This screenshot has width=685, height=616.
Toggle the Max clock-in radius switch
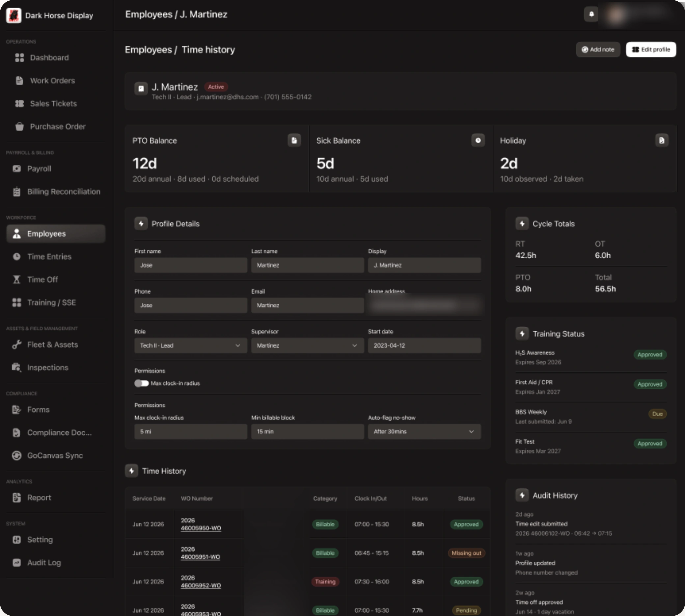(x=141, y=383)
